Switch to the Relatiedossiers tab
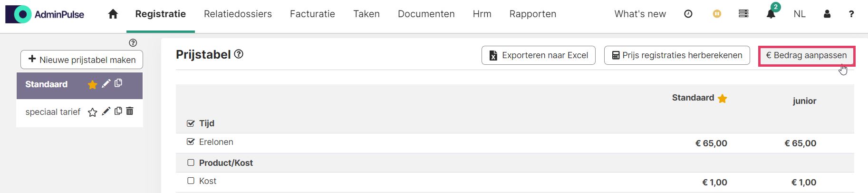This screenshot has width=868, height=193. [x=238, y=14]
